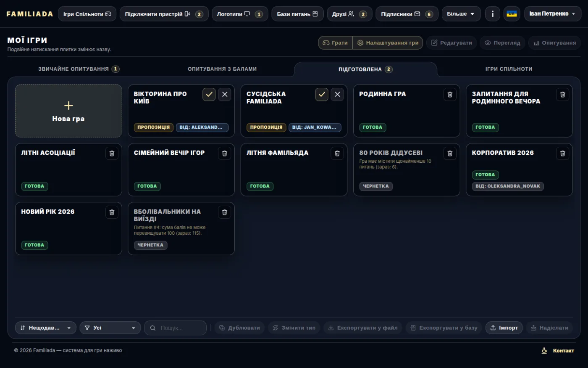The height and width of the screenshot is (368, 588).
Task: View Підписники list
Action: pos(407,14)
